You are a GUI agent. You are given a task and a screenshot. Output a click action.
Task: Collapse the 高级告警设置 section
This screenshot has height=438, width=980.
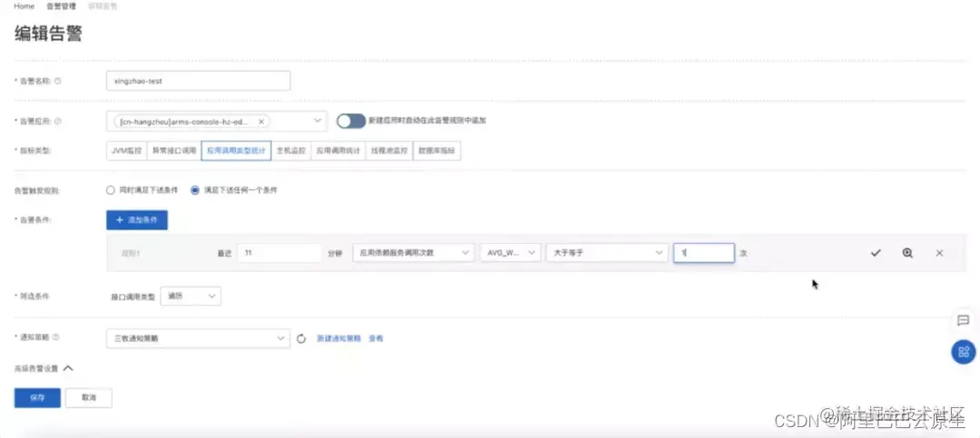coord(44,369)
